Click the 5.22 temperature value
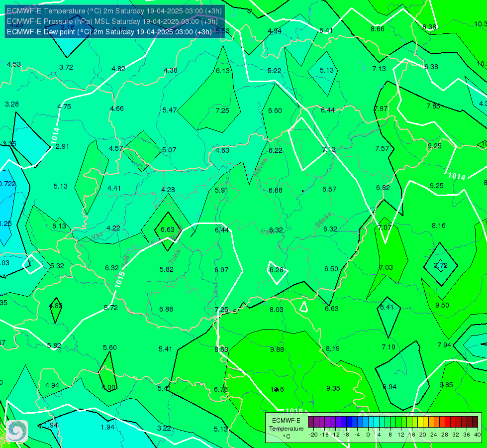The width and height of the screenshot is (487, 448). click(x=275, y=71)
